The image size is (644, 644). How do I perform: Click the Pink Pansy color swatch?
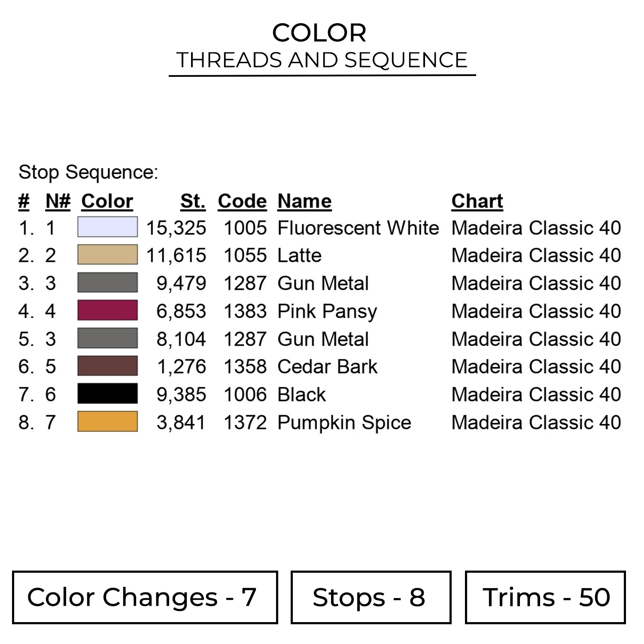click(x=107, y=310)
